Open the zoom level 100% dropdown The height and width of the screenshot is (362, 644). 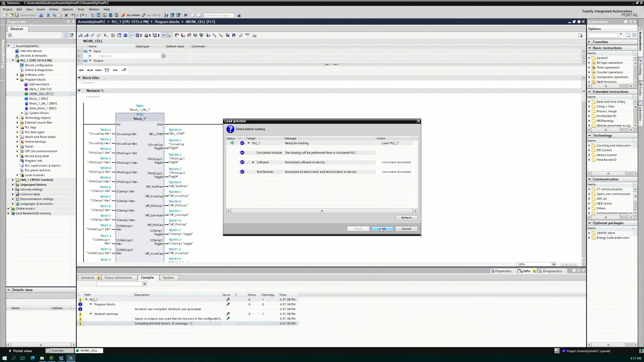pyautogui.click(x=553, y=264)
